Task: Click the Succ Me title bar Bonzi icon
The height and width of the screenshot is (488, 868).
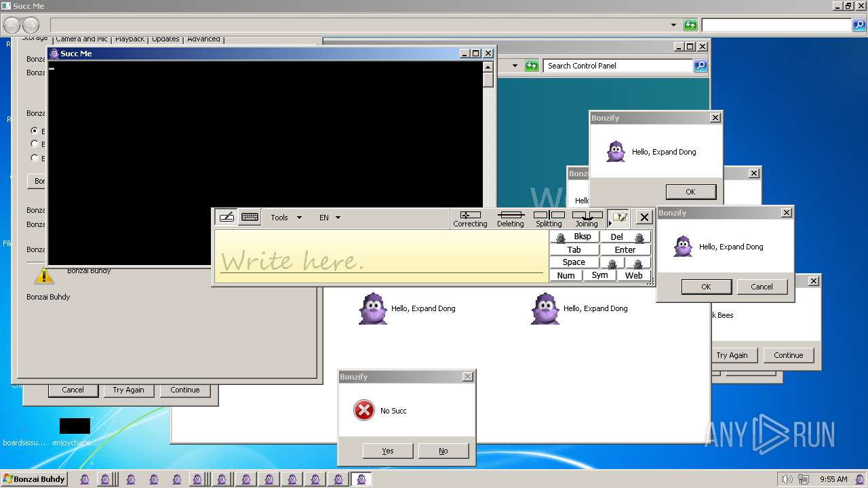Action: pyautogui.click(x=54, y=54)
